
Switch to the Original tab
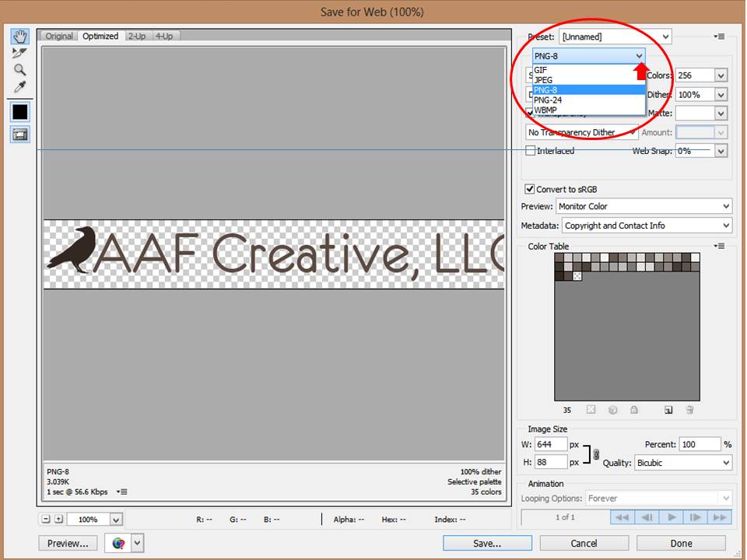(59, 37)
